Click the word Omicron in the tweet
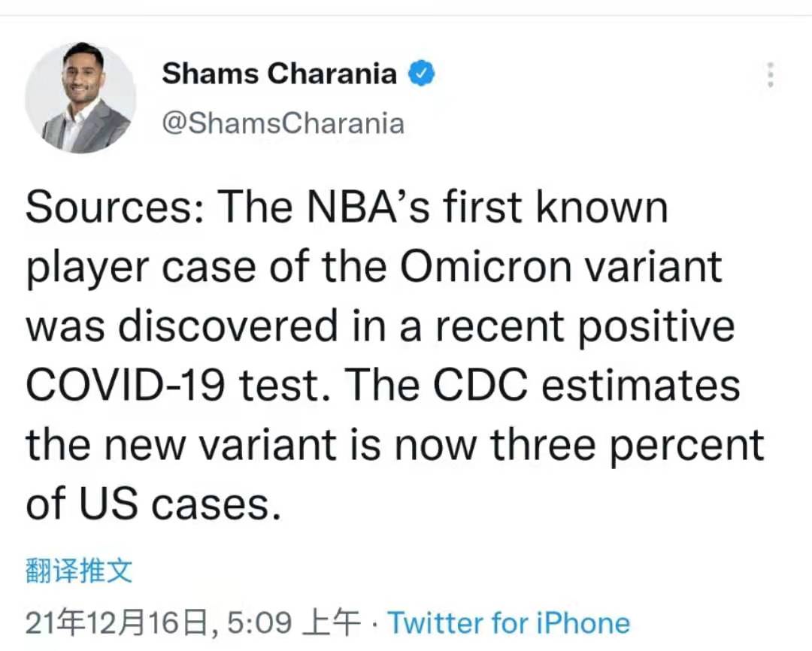 coord(485,267)
